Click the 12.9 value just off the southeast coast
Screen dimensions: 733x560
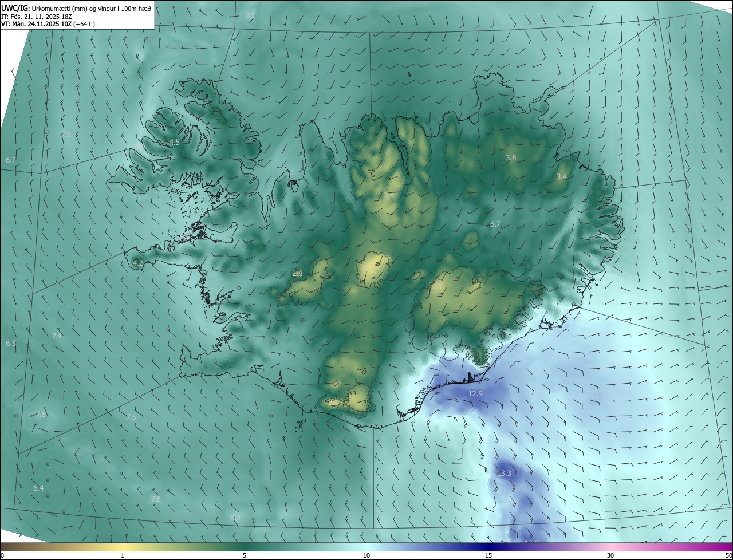click(x=475, y=394)
